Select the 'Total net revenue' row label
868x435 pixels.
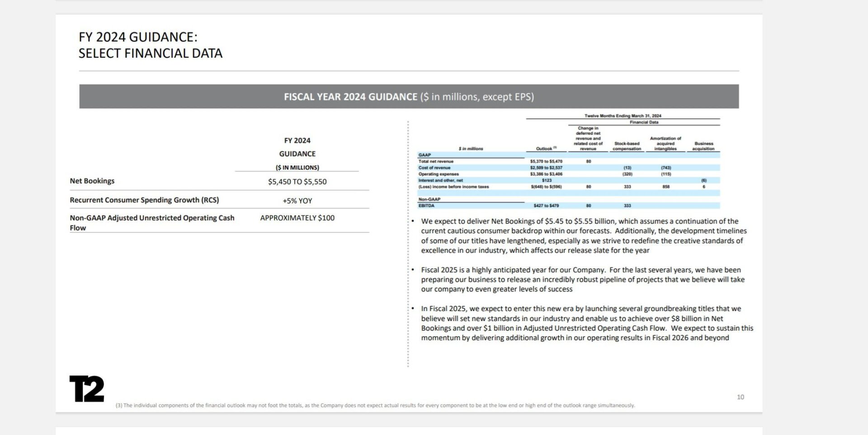click(x=436, y=161)
